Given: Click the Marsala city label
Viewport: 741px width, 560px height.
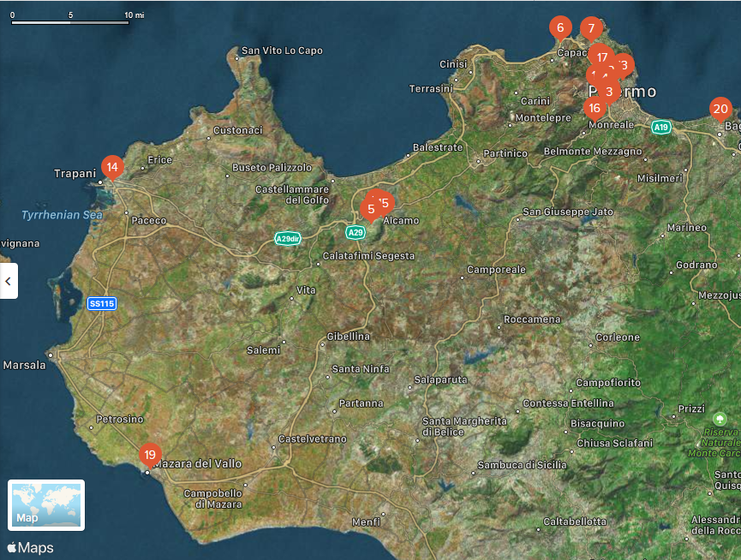Looking at the screenshot, I should point(25,365).
